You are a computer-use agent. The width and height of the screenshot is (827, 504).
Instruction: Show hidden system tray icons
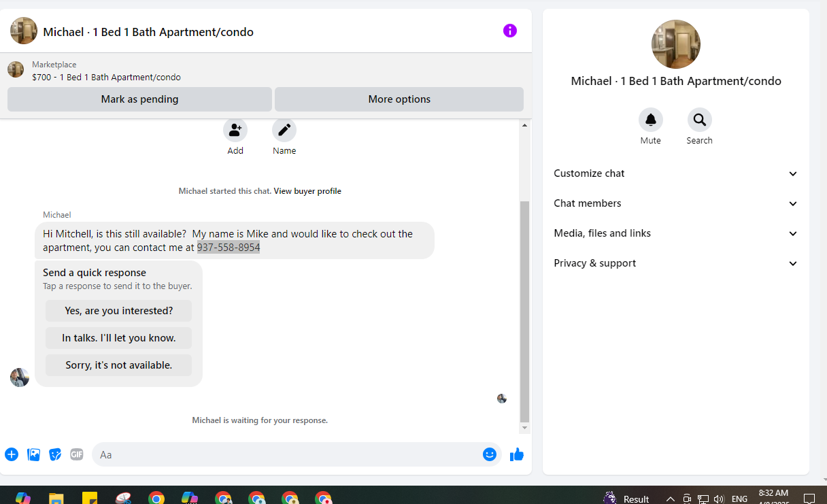670,499
